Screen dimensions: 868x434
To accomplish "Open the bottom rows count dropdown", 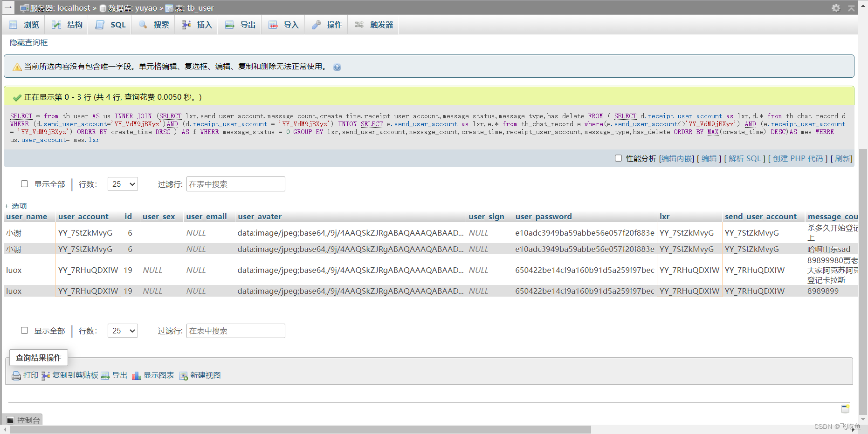I will pyautogui.click(x=123, y=331).
